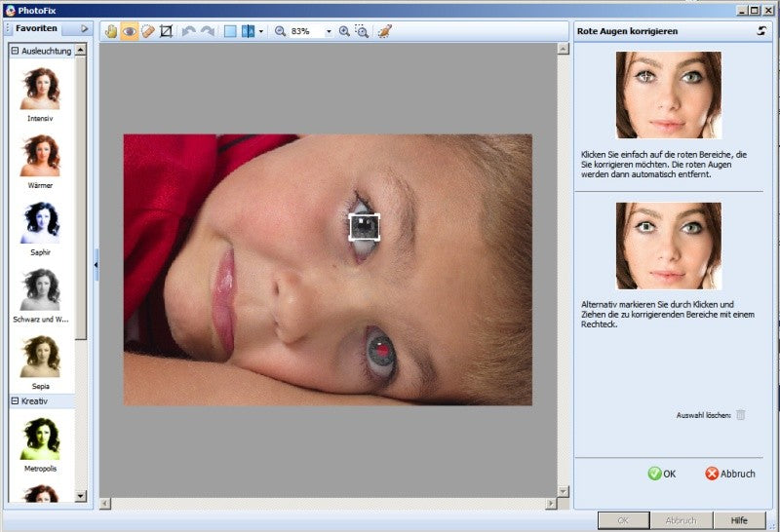Image resolution: width=780 pixels, height=532 pixels.
Task: Select the bandage retouch tool
Action: pyautogui.click(x=148, y=31)
